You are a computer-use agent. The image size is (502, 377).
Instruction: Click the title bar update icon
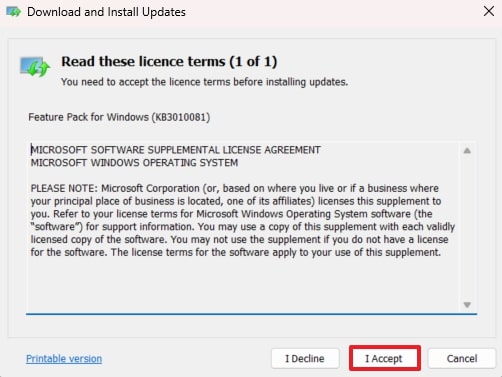coord(13,12)
